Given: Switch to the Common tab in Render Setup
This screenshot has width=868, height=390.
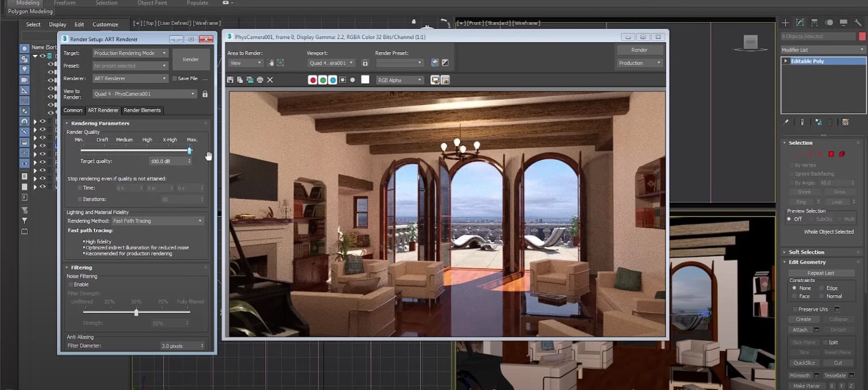Looking at the screenshot, I should 72,110.
